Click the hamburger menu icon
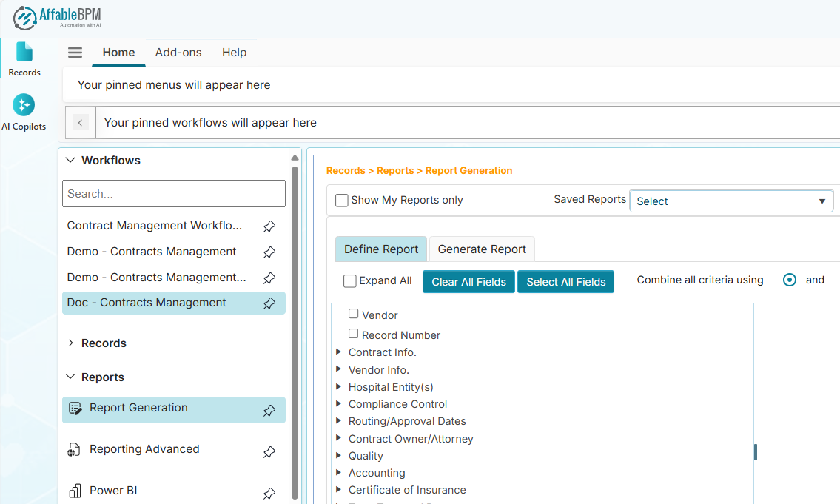Viewport: 840px width, 504px height. pos(75,52)
